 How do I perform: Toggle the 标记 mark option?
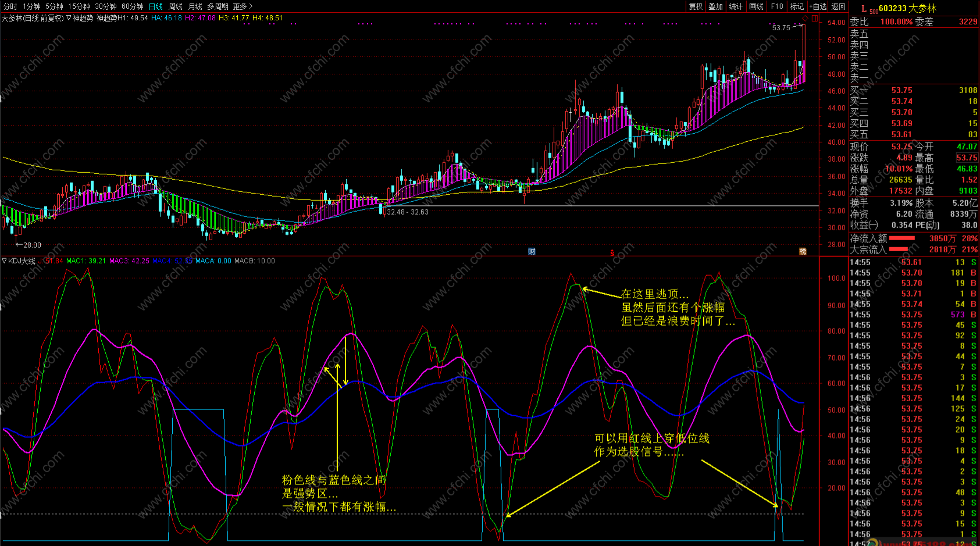[x=797, y=6]
